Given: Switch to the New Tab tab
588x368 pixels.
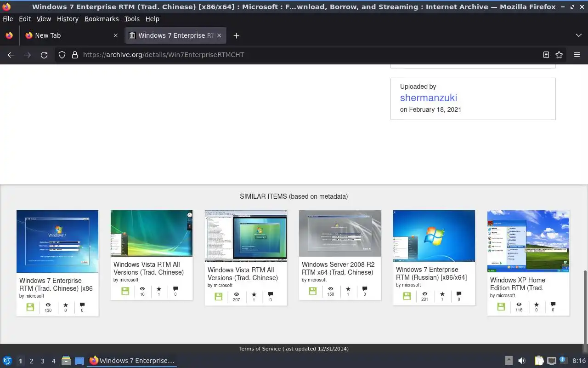Looking at the screenshot, I should (71, 35).
